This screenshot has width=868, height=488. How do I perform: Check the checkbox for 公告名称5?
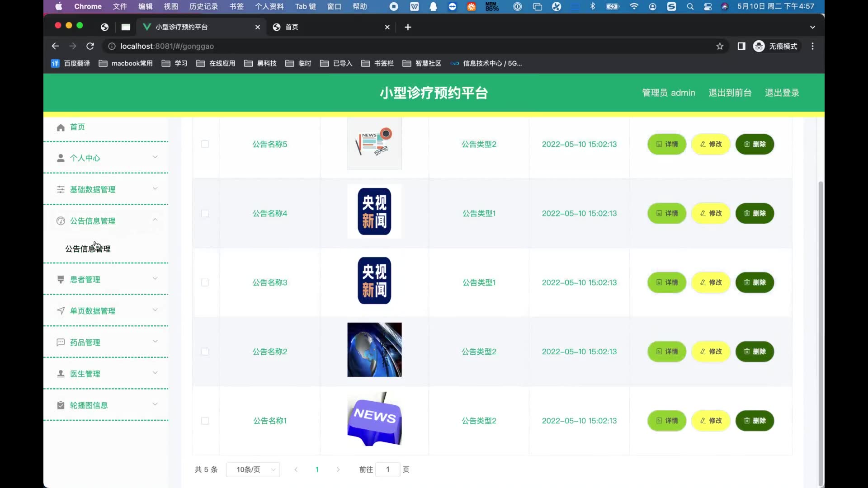click(205, 144)
